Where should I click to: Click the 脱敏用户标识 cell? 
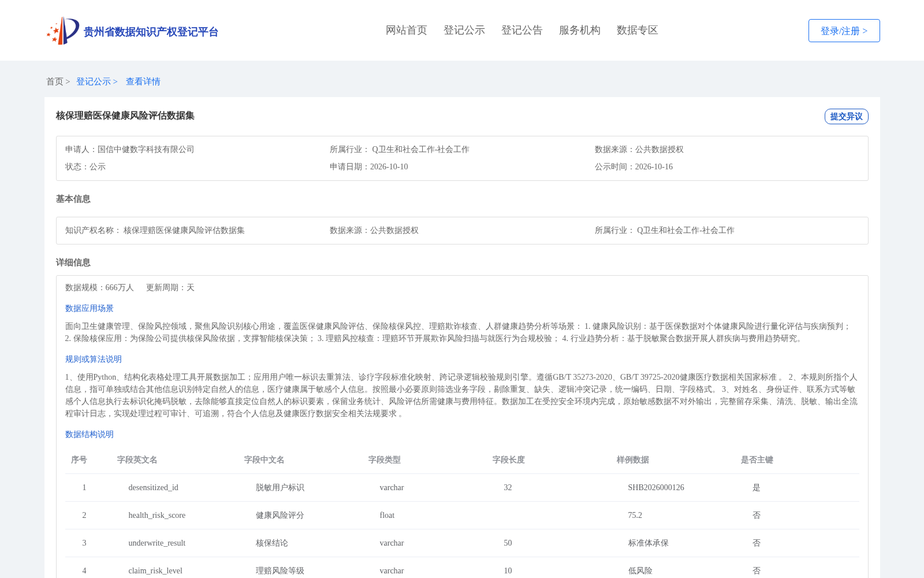(x=280, y=487)
